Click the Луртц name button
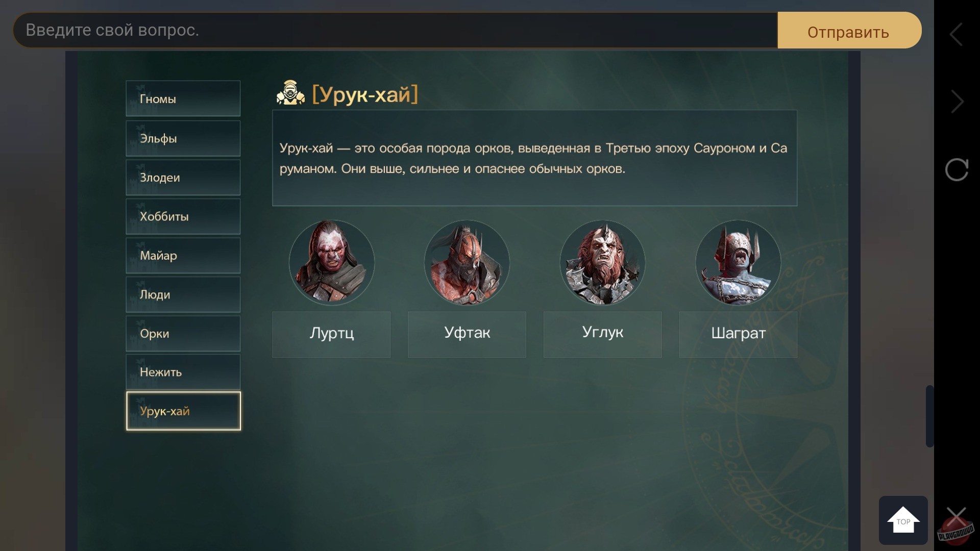The image size is (980, 551). tap(331, 334)
